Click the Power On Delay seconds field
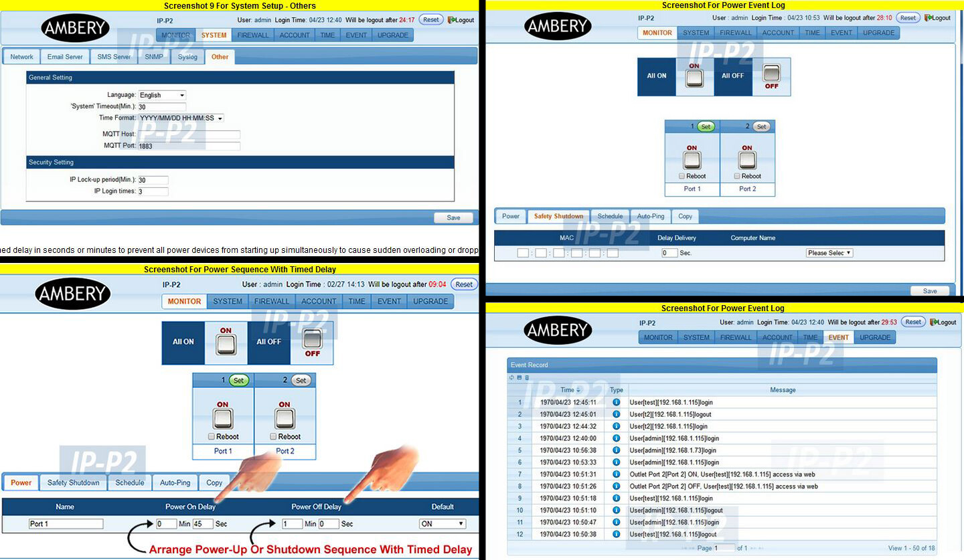 [x=202, y=524]
